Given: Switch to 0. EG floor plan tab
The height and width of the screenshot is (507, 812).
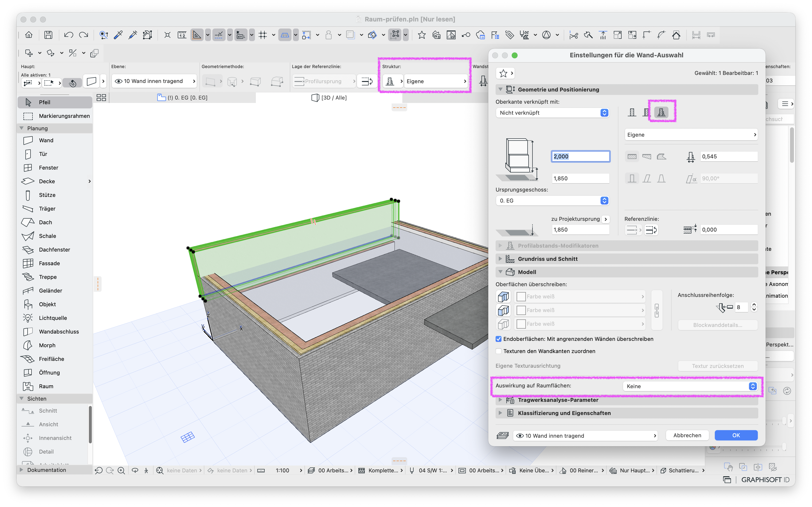Looking at the screenshot, I should point(183,98).
